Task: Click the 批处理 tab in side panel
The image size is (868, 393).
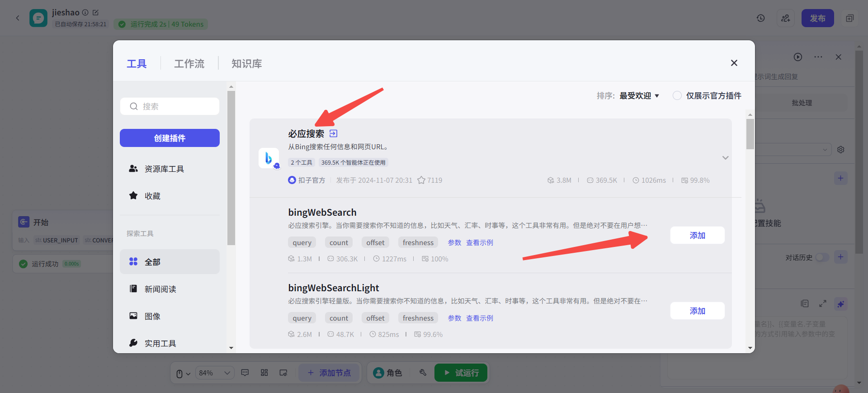Action: click(802, 103)
